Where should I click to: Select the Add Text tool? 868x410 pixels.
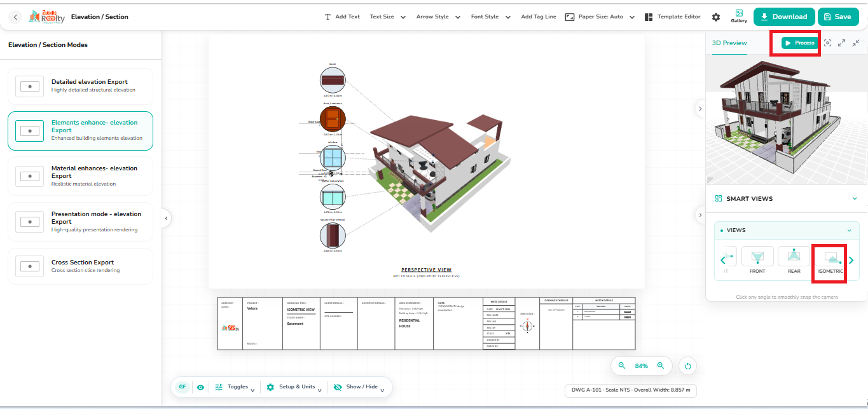click(x=342, y=17)
